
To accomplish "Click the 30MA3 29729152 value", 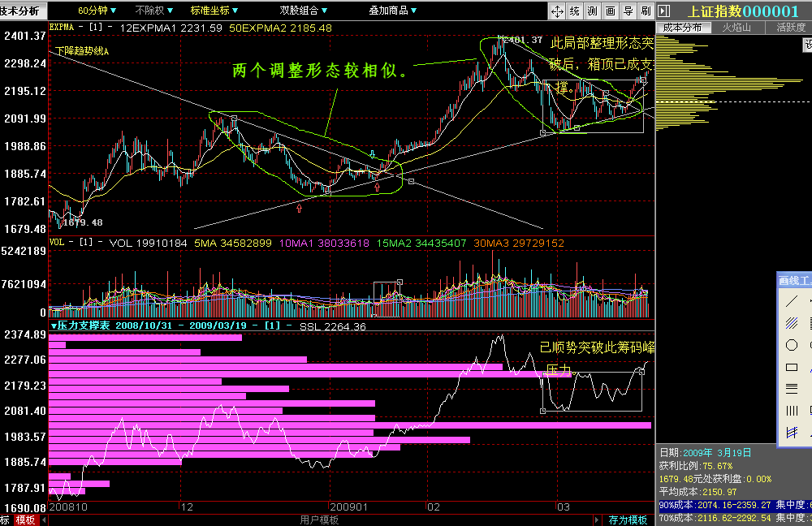I will coord(519,243).
